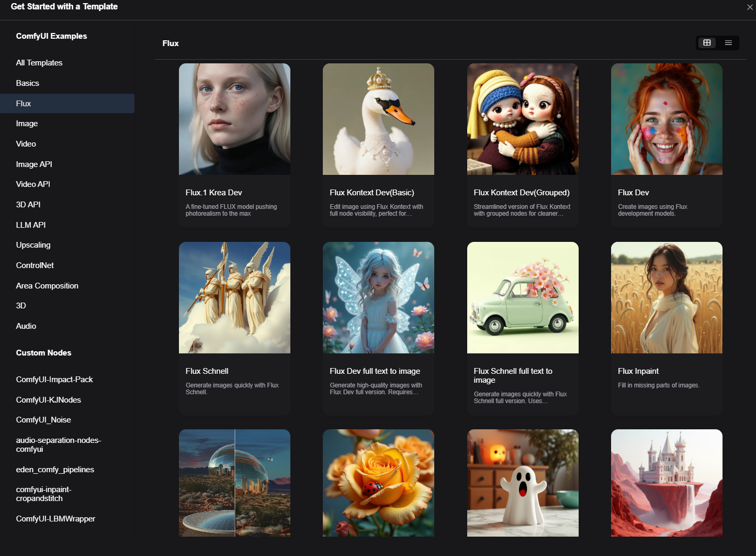
Task: Open ComfyUI-LBMWrapper templates
Action: (67, 519)
